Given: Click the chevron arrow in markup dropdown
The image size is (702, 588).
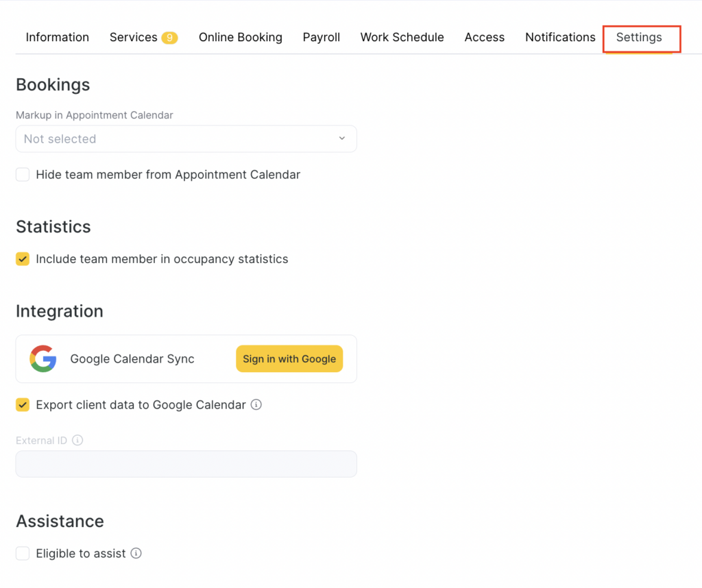Looking at the screenshot, I should pyautogui.click(x=342, y=139).
